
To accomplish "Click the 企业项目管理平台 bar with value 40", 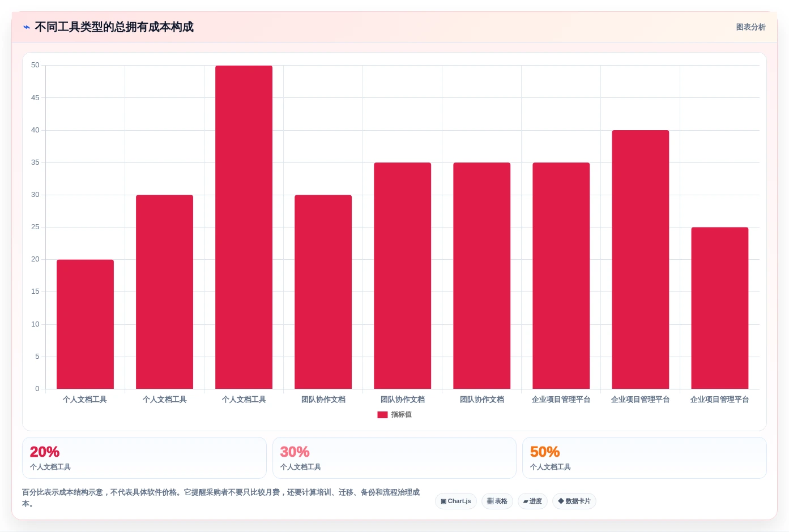I will (641, 260).
